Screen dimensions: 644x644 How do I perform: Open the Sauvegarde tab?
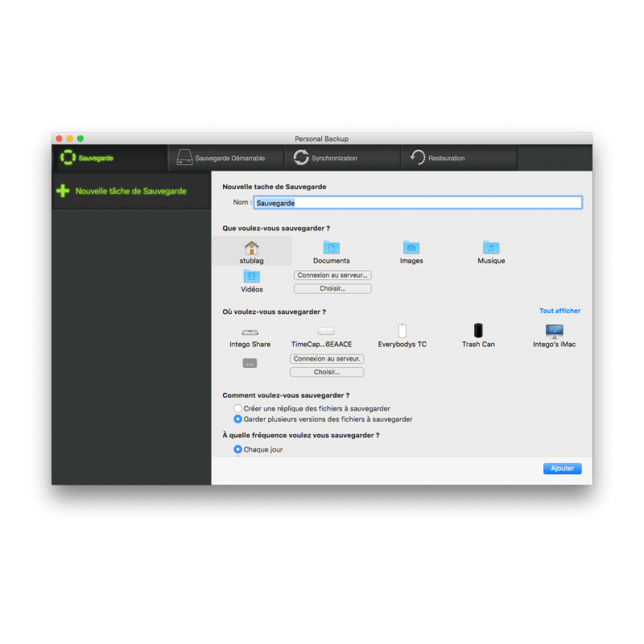point(109,158)
